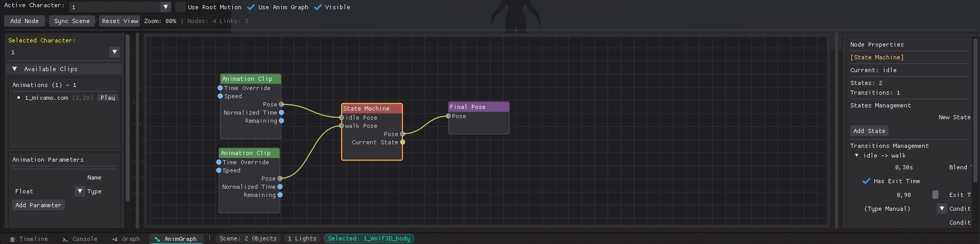The width and height of the screenshot is (980, 244).
Task: Collapse the idle -> walk transition
Action: [856, 156]
